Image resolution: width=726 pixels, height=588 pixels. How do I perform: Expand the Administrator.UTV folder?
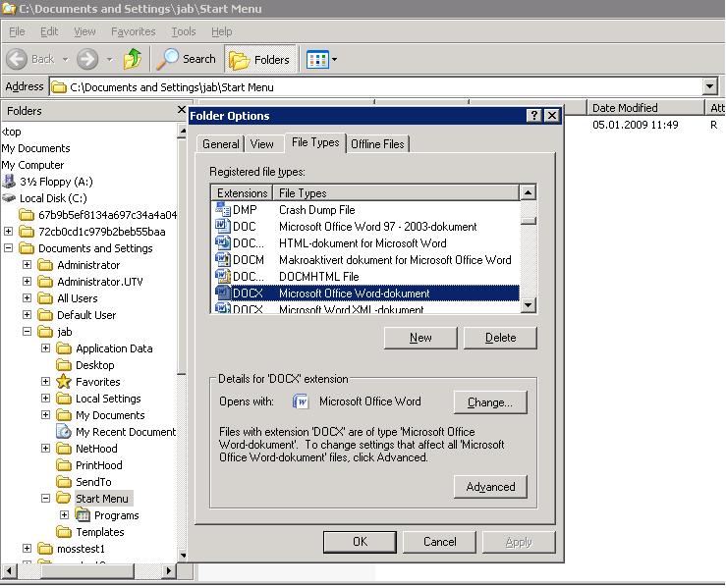[x=27, y=281]
